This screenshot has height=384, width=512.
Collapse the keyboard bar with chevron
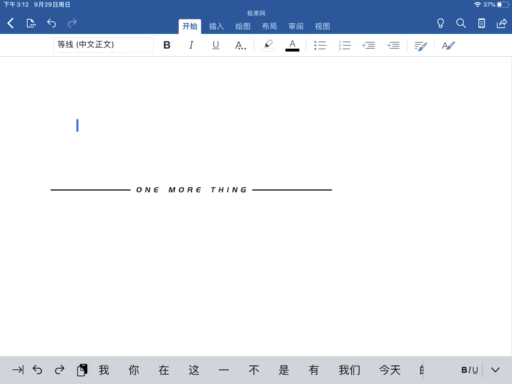(x=495, y=370)
